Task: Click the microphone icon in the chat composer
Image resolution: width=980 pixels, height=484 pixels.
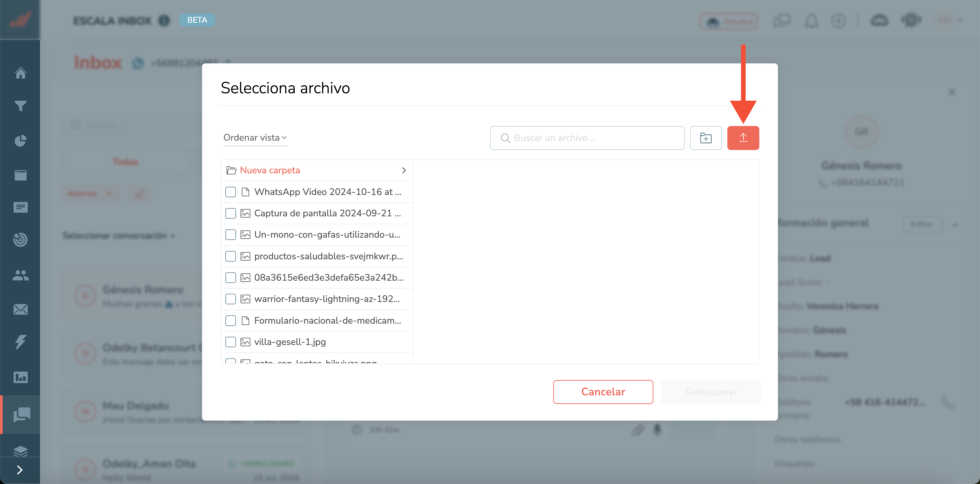Action: click(x=657, y=430)
